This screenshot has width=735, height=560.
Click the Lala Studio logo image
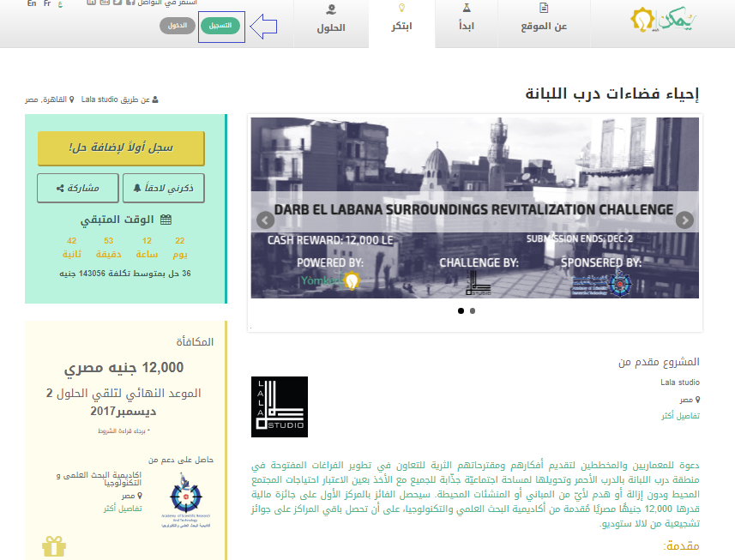(280, 406)
